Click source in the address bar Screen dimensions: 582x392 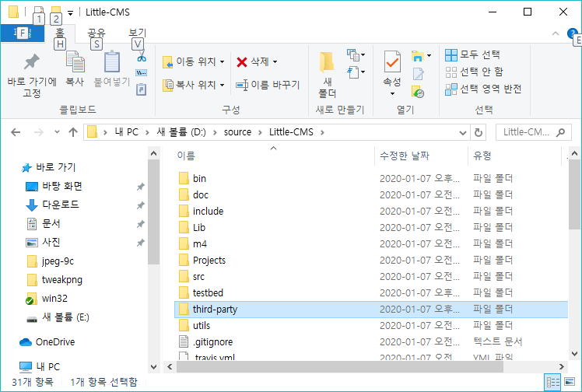click(237, 132)
